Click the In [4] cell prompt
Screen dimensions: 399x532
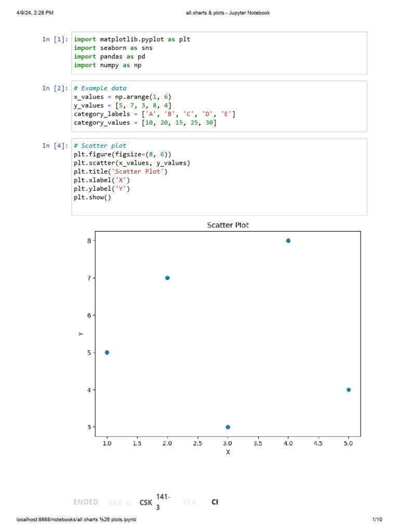pyautogui.click(x=55, y=145)
